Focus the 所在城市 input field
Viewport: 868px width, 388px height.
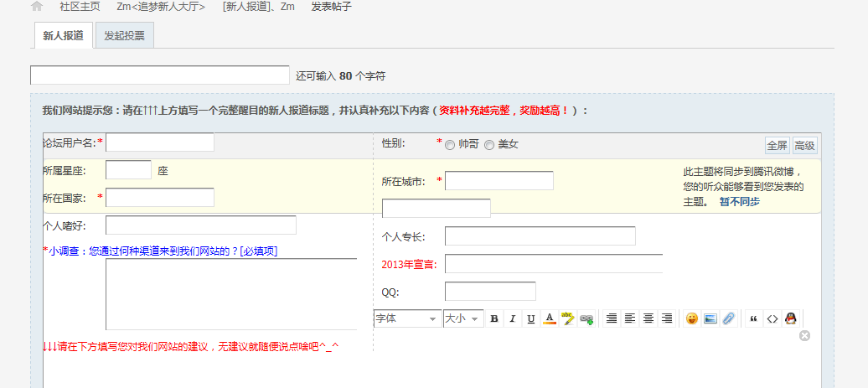tap(499, 181)
